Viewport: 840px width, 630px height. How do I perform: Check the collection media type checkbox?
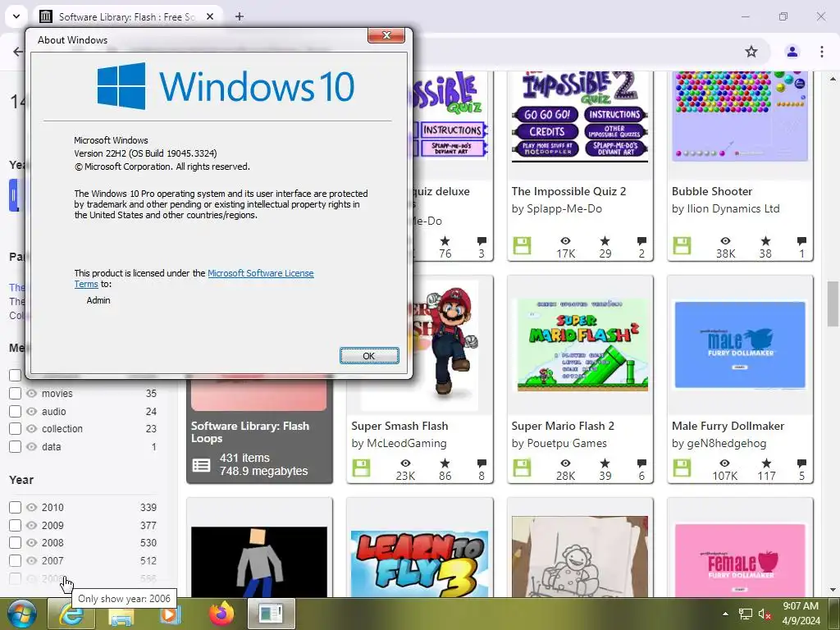point(15,428)
